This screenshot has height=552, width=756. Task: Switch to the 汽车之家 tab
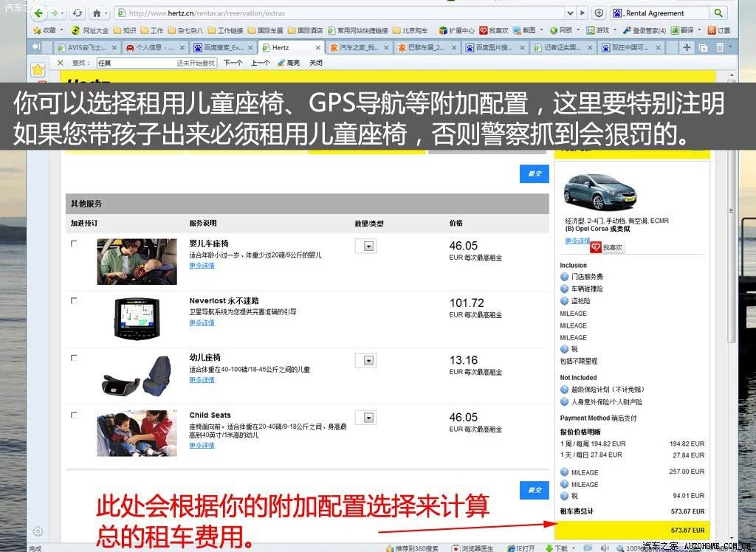[360, 47]
